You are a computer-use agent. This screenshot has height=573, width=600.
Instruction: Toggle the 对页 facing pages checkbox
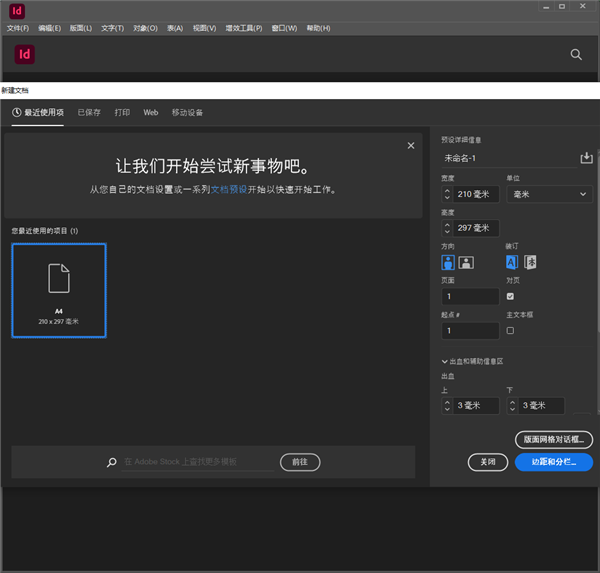pyautogui.click(x=511, y=296)
